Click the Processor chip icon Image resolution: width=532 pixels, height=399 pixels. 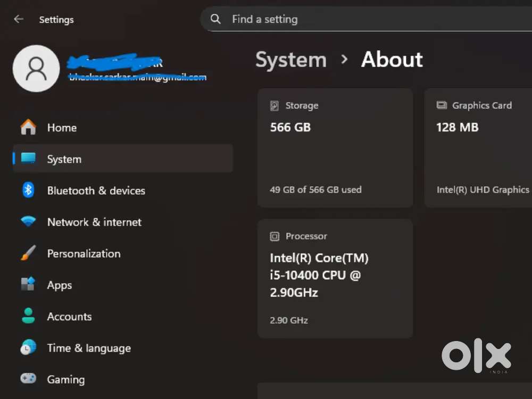coord(275,236)
